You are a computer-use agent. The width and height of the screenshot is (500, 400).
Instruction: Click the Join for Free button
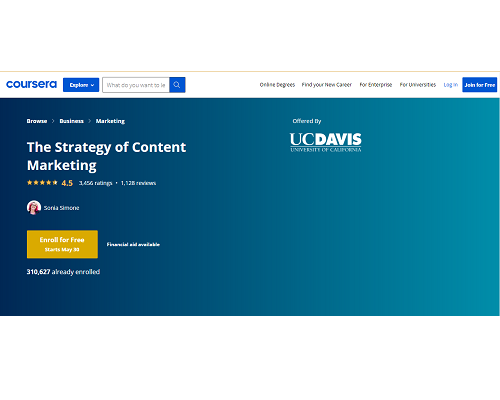coord(480,85)
